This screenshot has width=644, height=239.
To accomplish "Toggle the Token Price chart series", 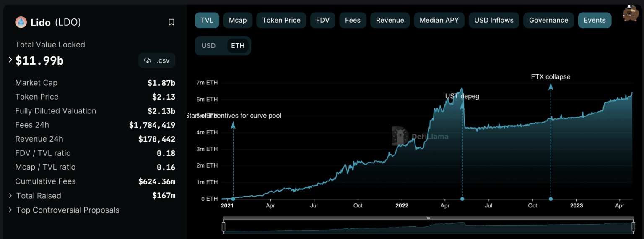I will [281, 20].
